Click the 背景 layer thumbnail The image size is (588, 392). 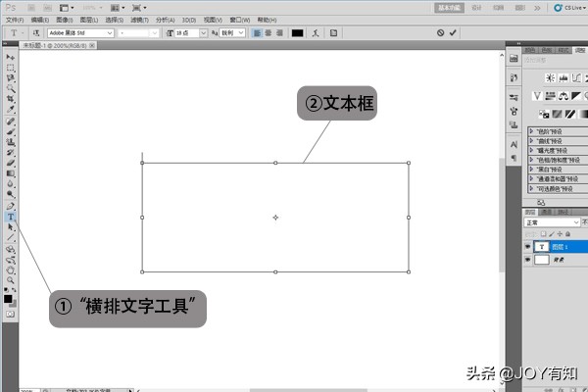click(x=542, y=260)
